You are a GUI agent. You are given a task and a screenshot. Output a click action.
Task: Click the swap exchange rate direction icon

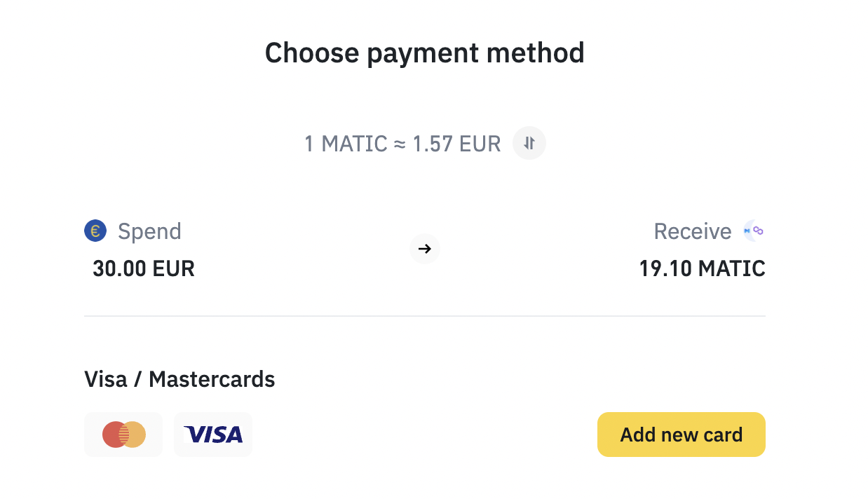point(529,144)
